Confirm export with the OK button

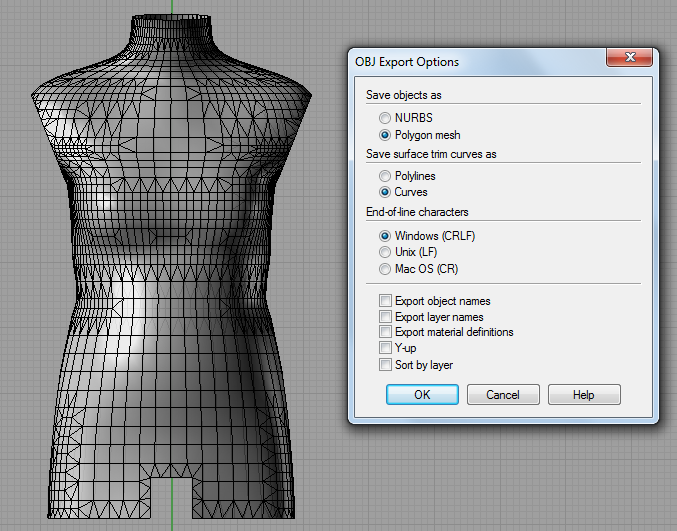pos(421,395)
